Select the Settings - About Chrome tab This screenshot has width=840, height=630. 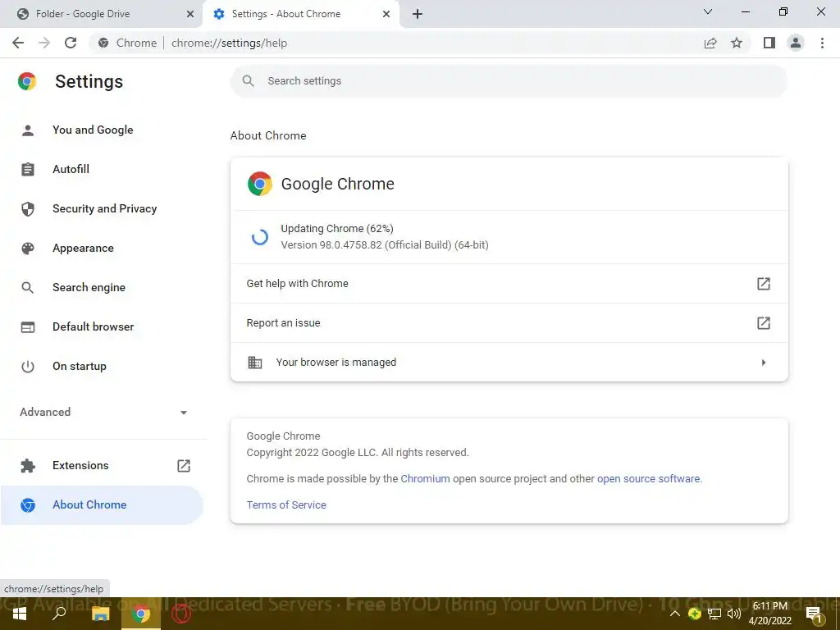pyautogui.click(x=300, y=14)
